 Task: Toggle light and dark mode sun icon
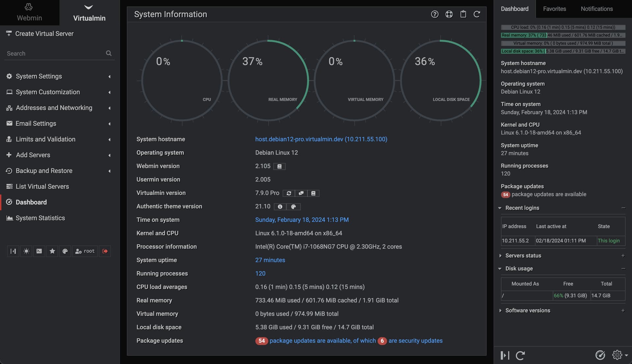point(26,251)
